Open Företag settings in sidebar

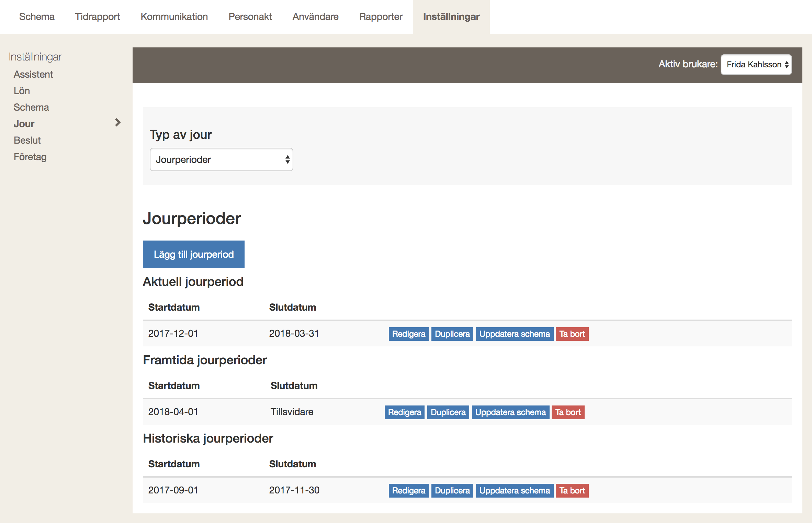(30, 157)
